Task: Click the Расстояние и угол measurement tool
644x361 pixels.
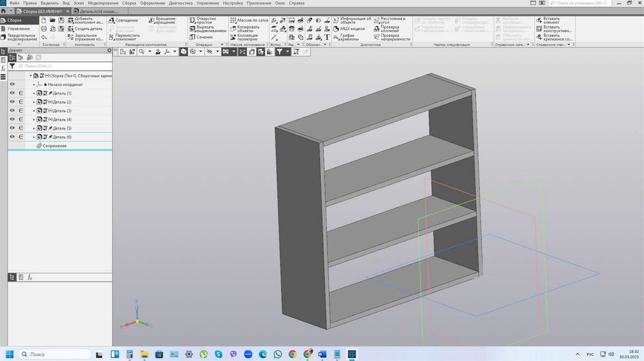Action: [377, 21]
